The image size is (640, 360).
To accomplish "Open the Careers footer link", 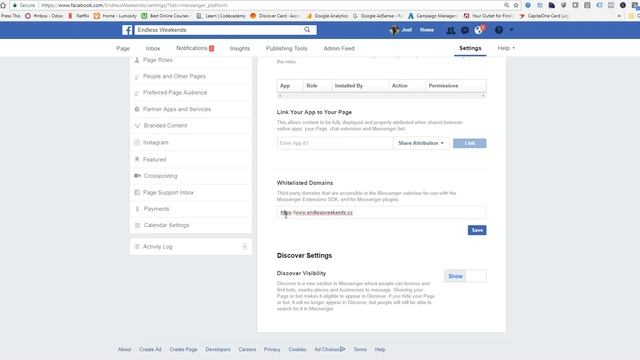I will pyautogui.click(x=247, y=349).
